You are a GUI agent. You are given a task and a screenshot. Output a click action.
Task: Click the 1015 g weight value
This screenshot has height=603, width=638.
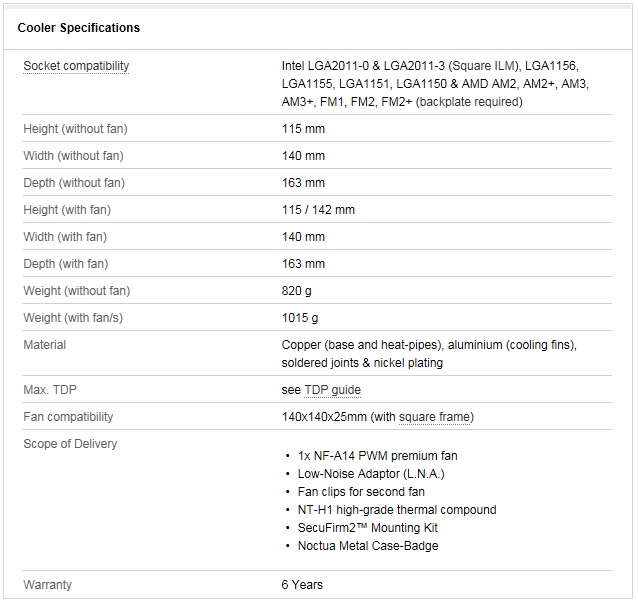[300, 318]
